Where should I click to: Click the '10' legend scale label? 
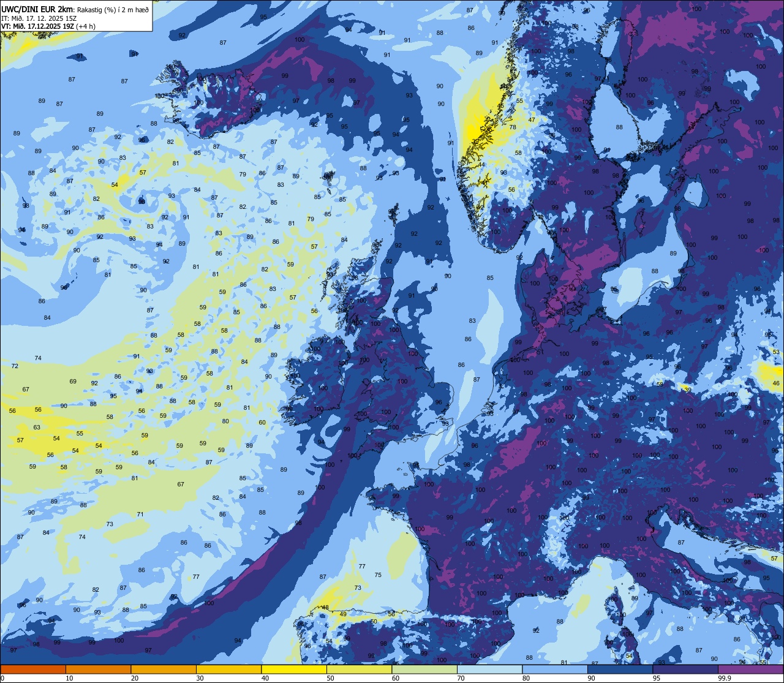click(x=69, y=678)
